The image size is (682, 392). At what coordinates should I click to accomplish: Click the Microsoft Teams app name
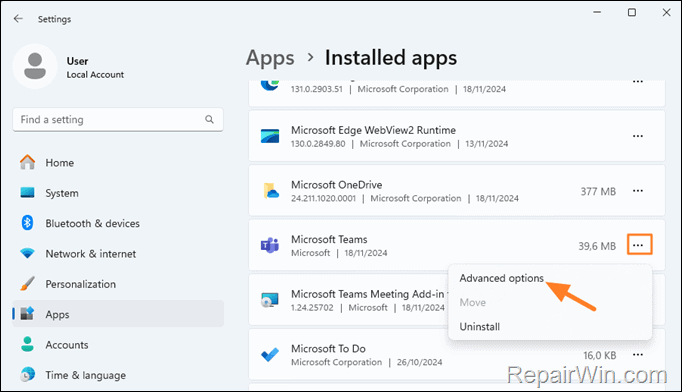[329, 239]
